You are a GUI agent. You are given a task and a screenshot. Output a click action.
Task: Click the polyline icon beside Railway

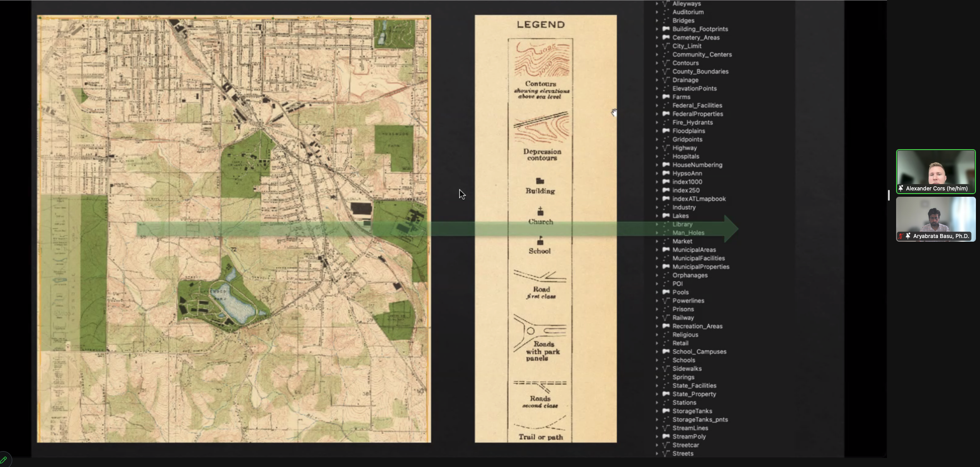[x=666, y=318]
